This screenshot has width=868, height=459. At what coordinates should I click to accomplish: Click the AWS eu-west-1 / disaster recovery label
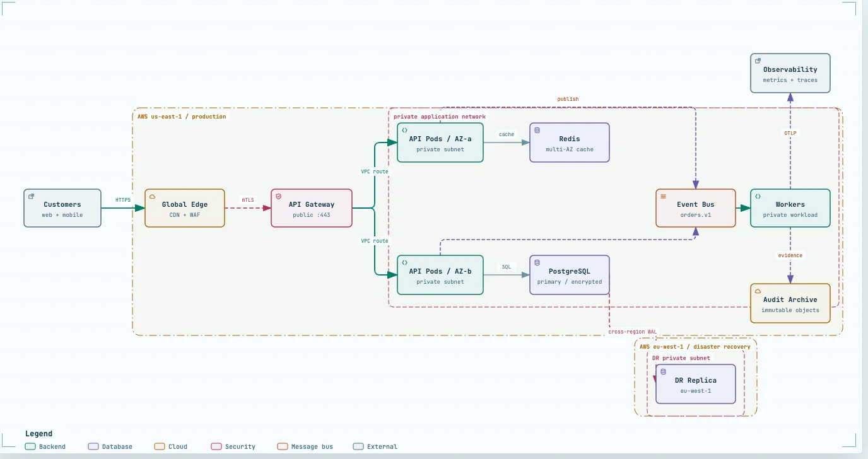[695, 347]
